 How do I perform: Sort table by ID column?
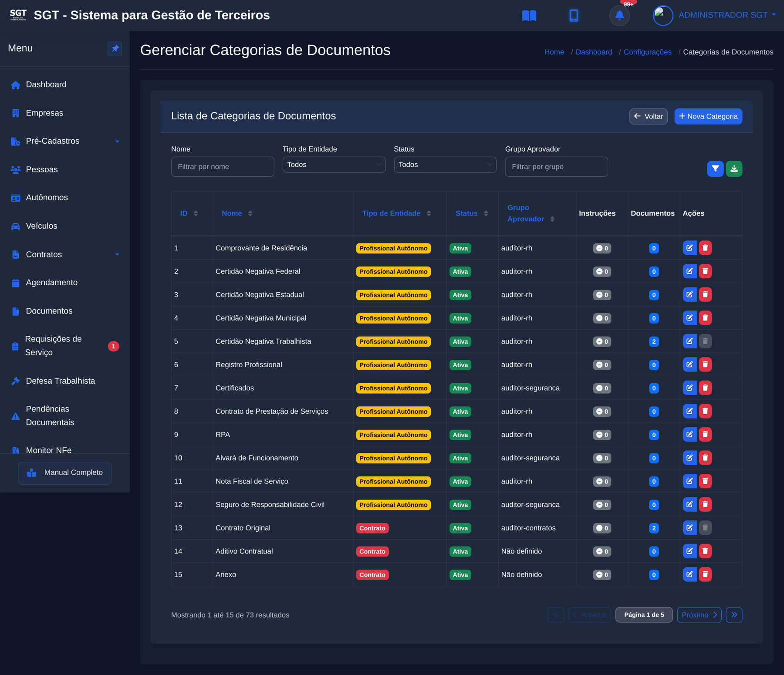click(x=189, y=213)
